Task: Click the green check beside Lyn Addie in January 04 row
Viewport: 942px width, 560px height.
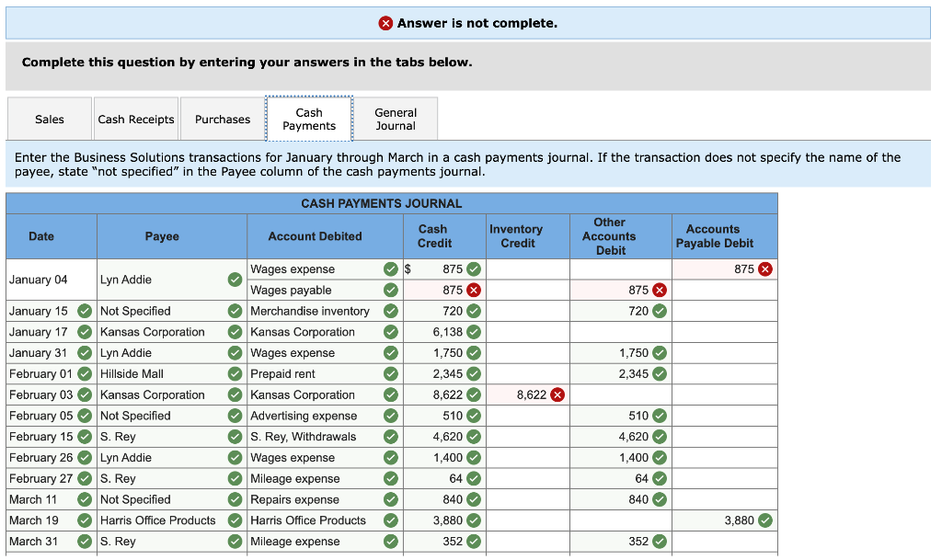Action: [x=235, y=280]
